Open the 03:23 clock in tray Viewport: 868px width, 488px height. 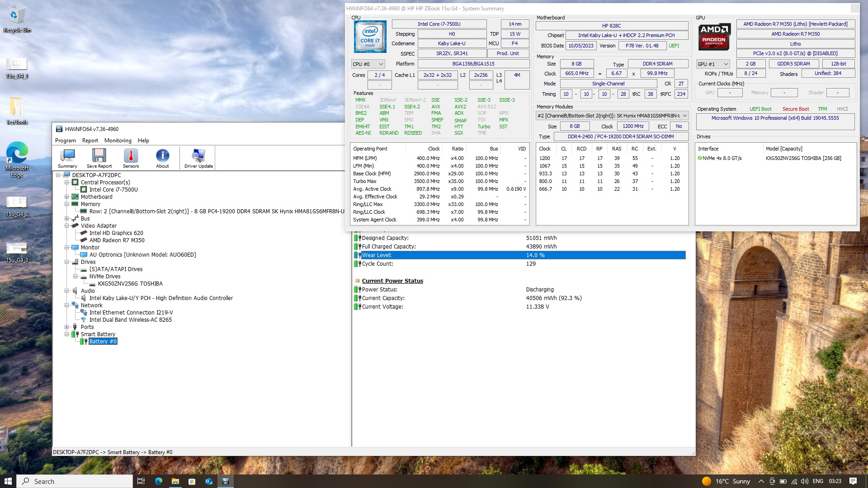(835, 481)
